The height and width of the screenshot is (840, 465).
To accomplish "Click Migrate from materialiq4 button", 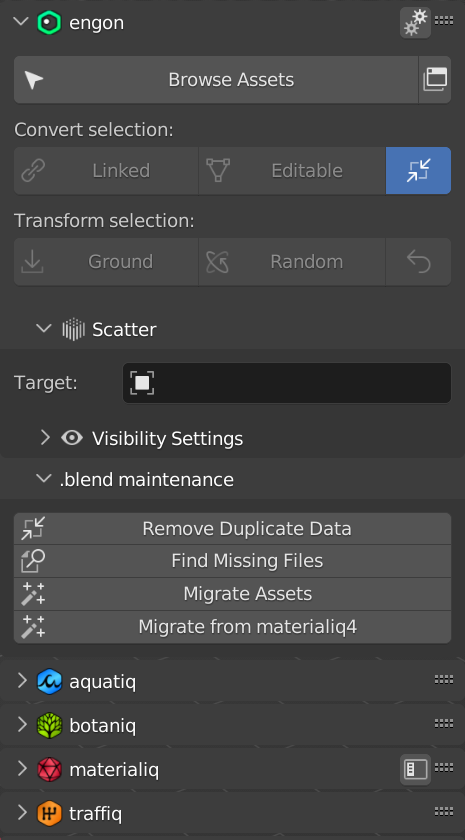I will (232, 627).
